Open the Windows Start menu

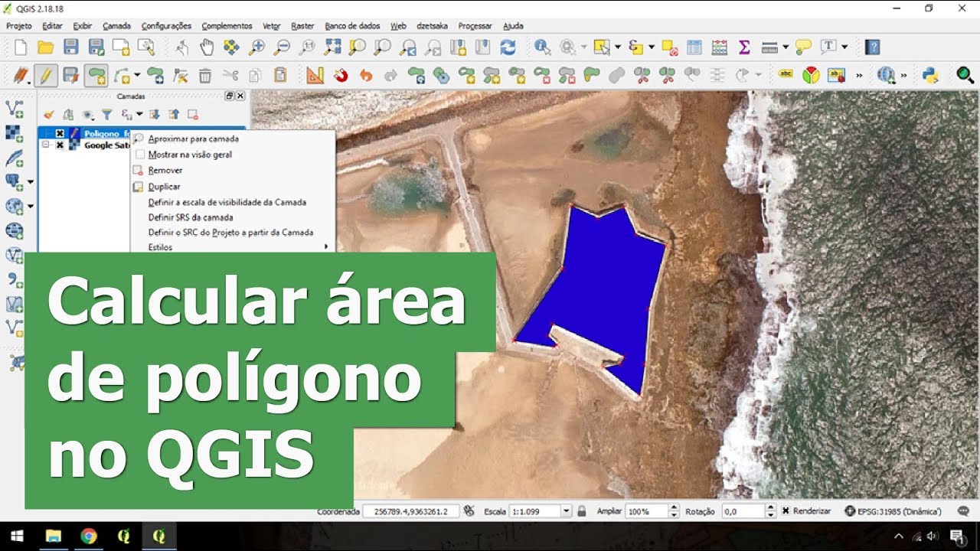click(17, 536)
